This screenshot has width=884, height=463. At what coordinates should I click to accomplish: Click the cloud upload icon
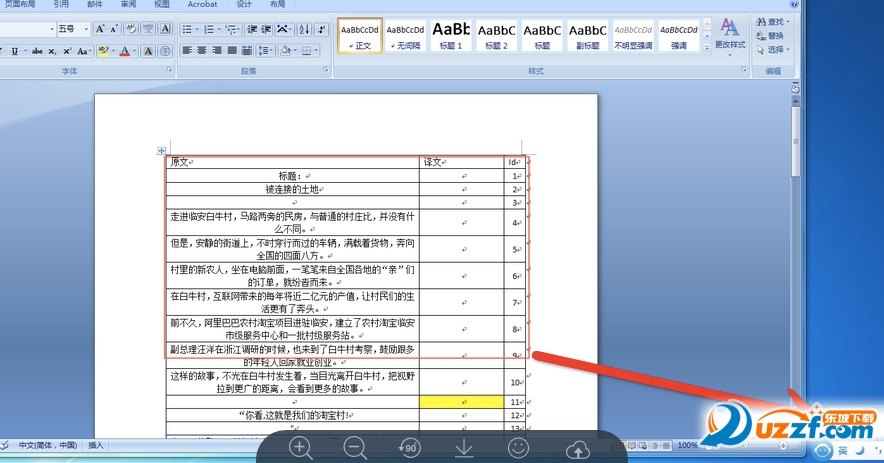pos(577,450)
